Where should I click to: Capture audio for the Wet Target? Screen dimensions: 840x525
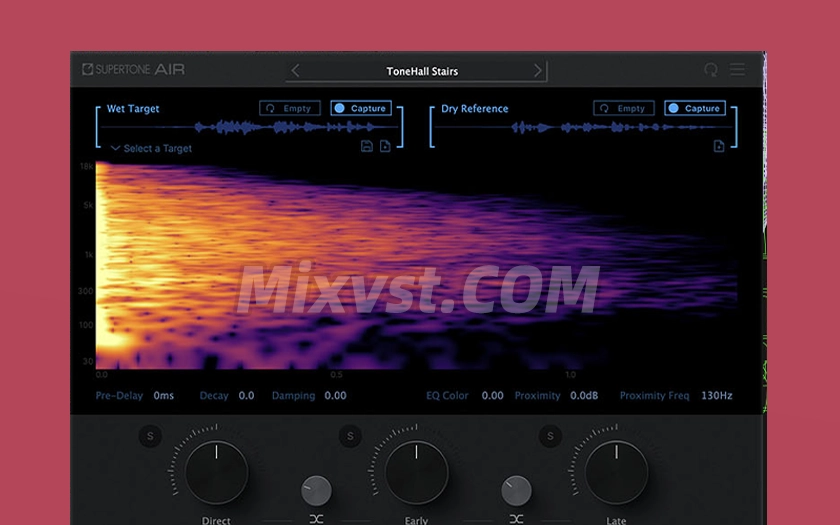(361, 108)
